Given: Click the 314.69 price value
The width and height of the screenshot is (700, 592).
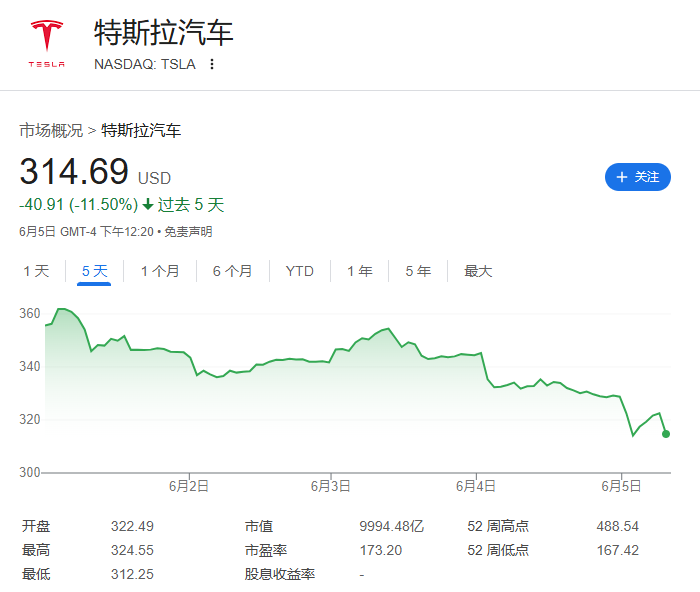Looking at the screenshot, I should point(74,171).
